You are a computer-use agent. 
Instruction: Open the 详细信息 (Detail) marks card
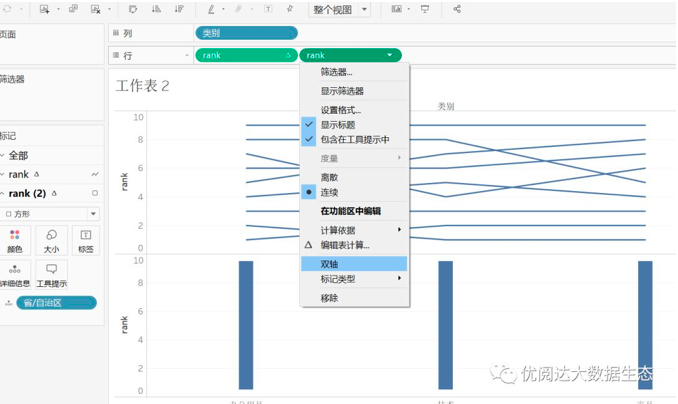14,275
